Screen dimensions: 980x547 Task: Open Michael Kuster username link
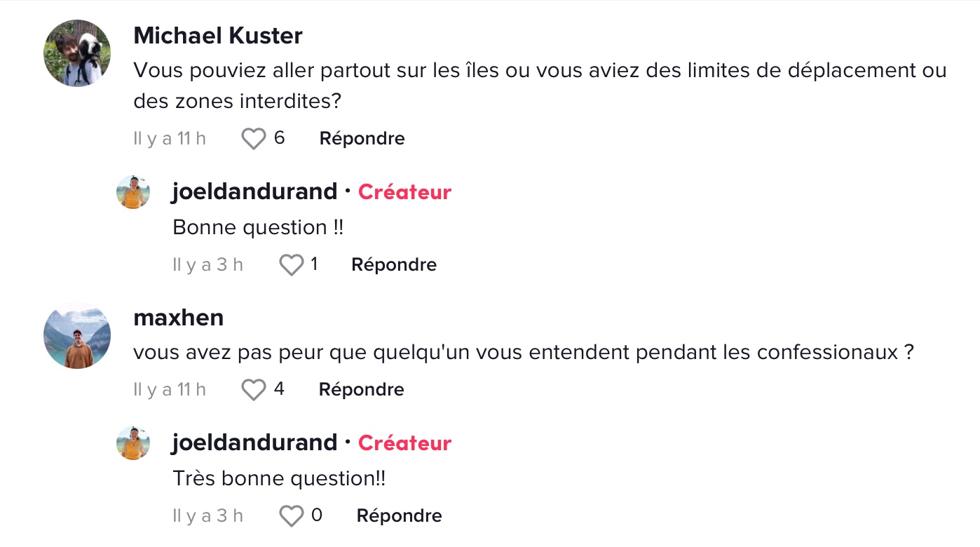tap(218, 36)
